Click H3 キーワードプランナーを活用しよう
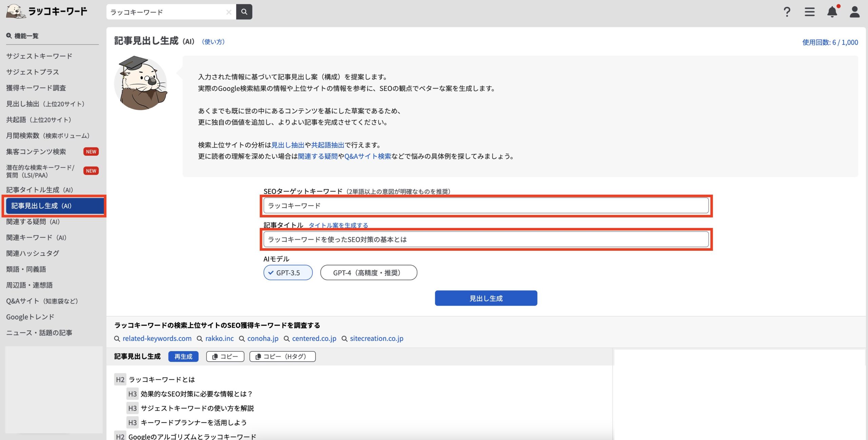Viewport: 868px width, 440px height. [x=194, y=422]
